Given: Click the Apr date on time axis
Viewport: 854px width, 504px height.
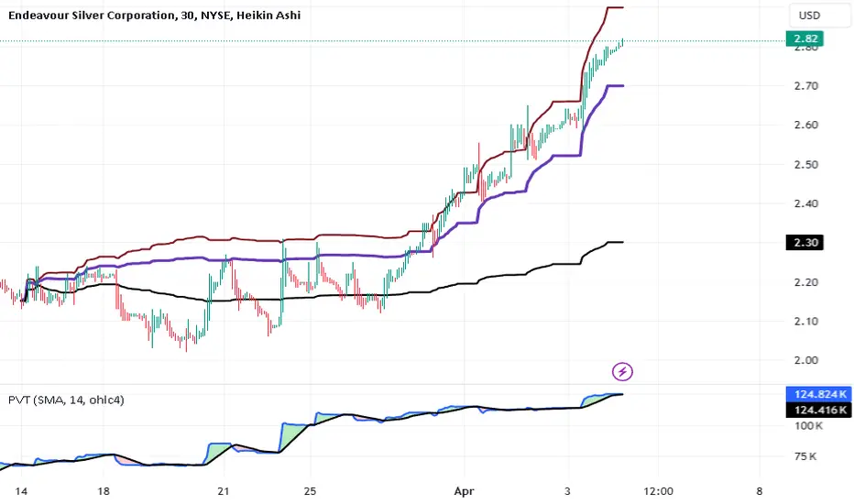Looking at the screenshot, I should (464, 491).
